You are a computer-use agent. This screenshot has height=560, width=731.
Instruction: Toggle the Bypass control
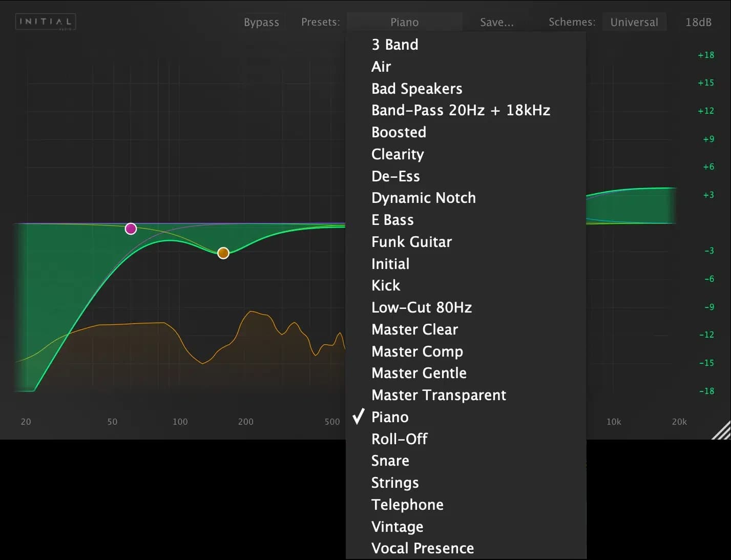(261, 22)
